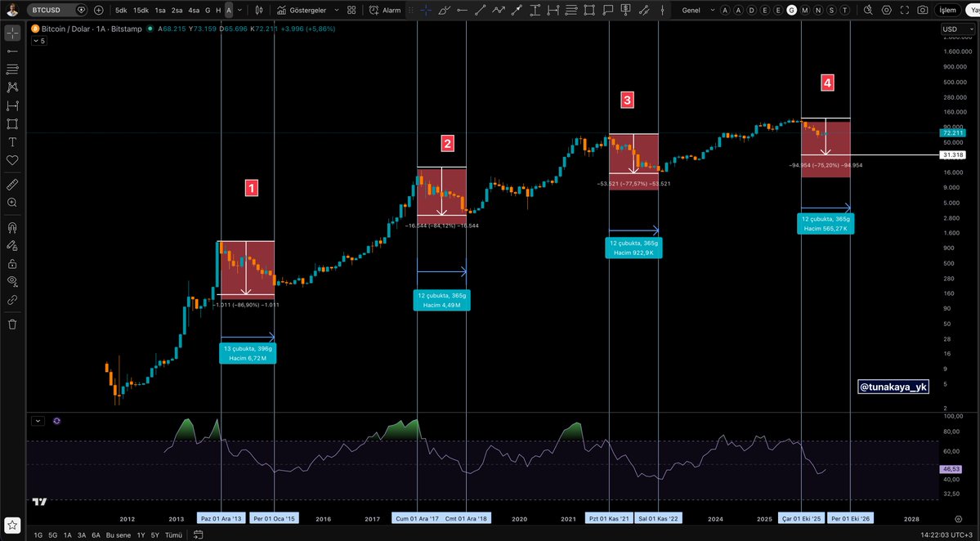Select crosshair in favorites drawing toolbar
The image size is (980, 541).
426,10
